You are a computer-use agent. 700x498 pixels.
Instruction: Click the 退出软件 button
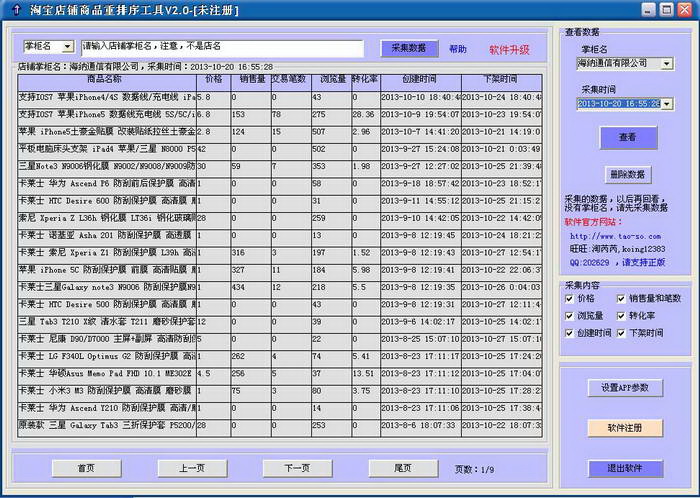pyautogui.click(x=625, y=468)
